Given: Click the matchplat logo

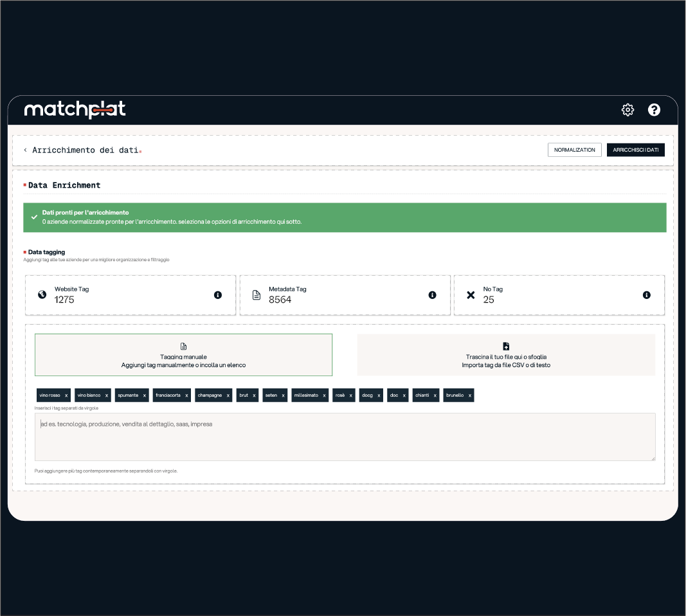Looking at the screenshot, I should (x=75, y=110).
